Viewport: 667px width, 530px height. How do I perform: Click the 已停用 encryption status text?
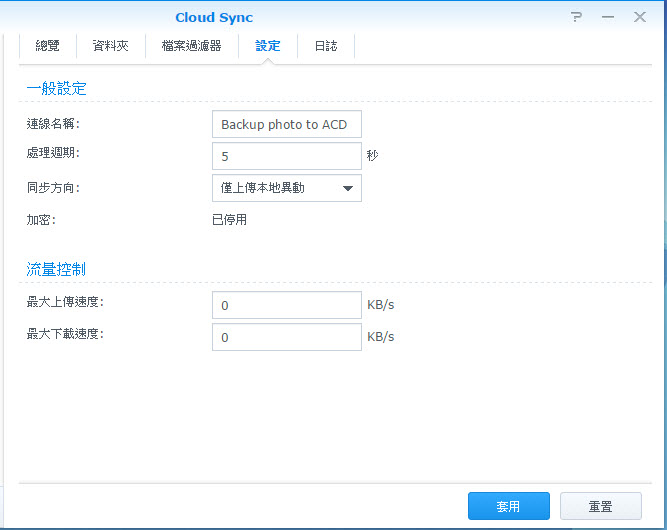[x=229, y=220]
